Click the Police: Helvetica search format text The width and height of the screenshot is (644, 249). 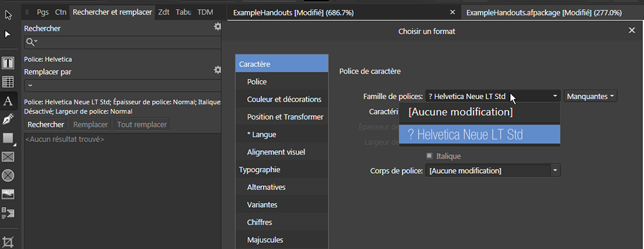(48, 59)
